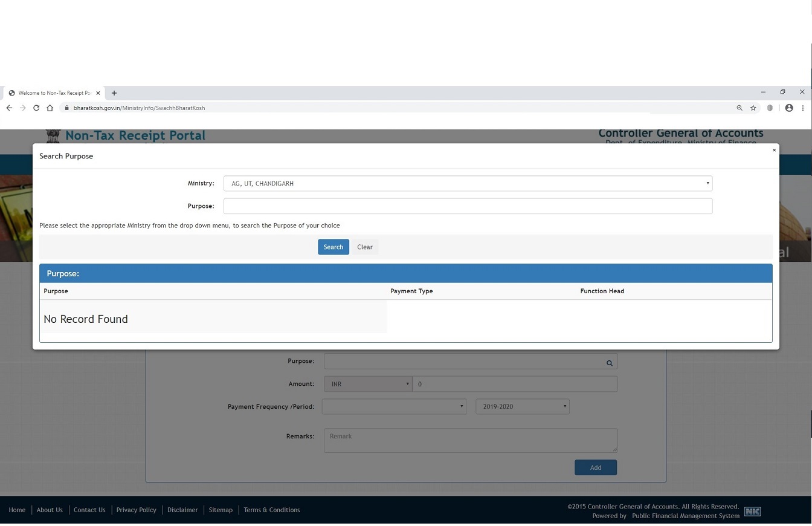Open a new browser tab
Screen dimensions: 812x526
click(114, 93)
